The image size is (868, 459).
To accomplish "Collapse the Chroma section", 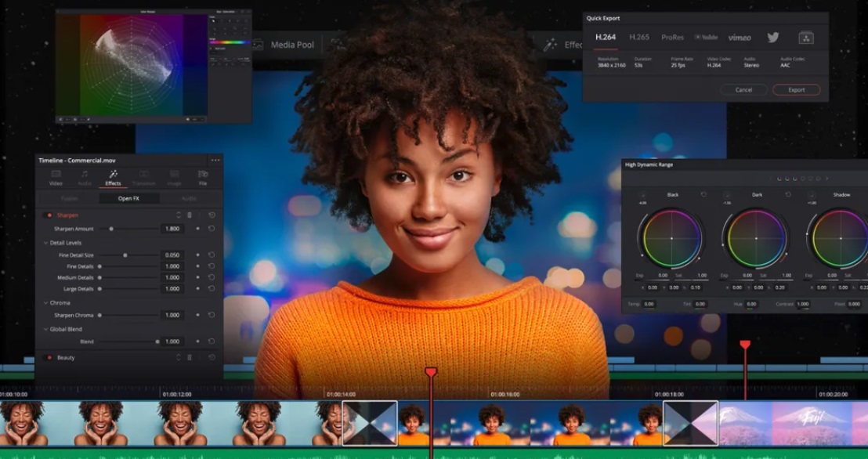I will (x=45, y=302).
